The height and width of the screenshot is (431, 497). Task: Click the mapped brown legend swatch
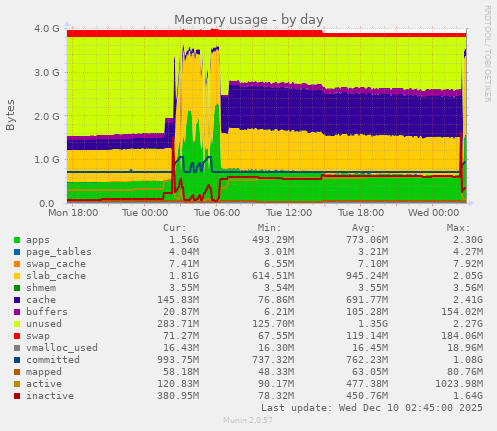click(x=17, y=372)
